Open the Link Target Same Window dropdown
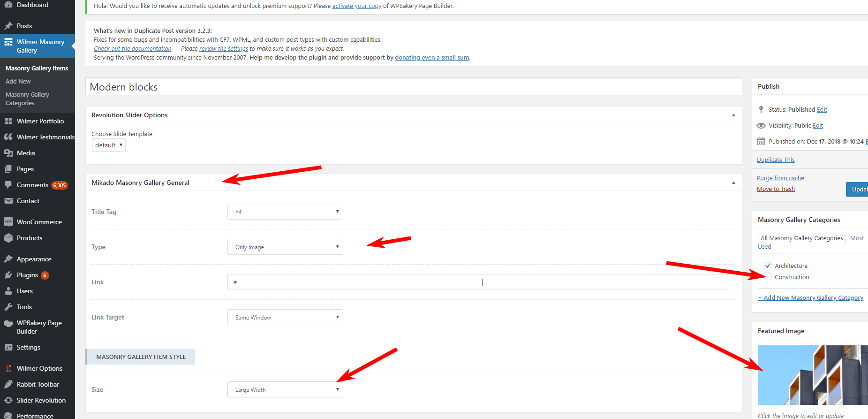Viewport: 868px width, 419px height. coord(285,317)
